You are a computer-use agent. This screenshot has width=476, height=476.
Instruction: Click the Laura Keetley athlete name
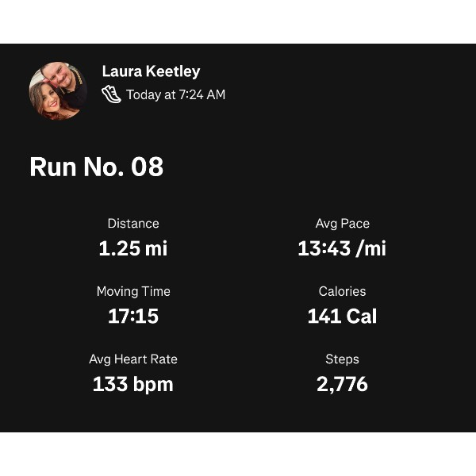point(151,71)
